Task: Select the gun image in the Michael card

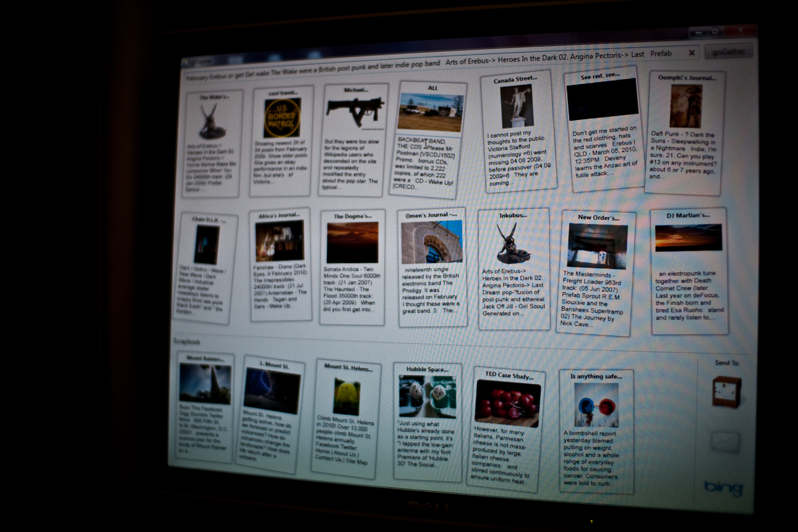Action: pyautogui.click(x=355, y=112)
